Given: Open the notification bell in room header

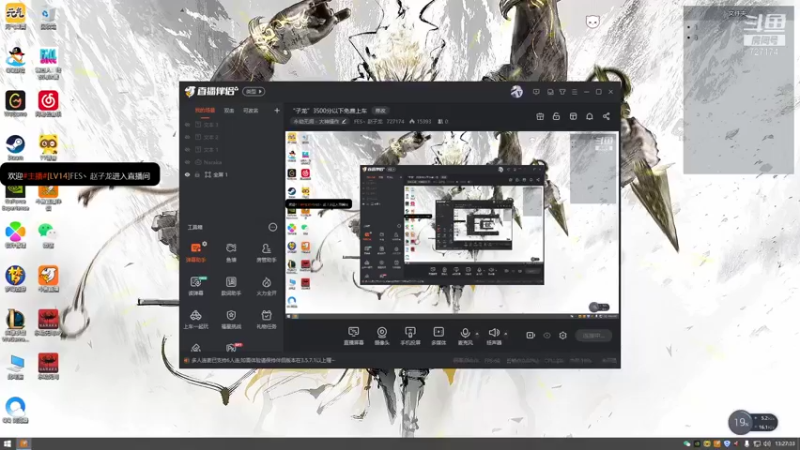Looking at the screenshot, I should [589, 116].
